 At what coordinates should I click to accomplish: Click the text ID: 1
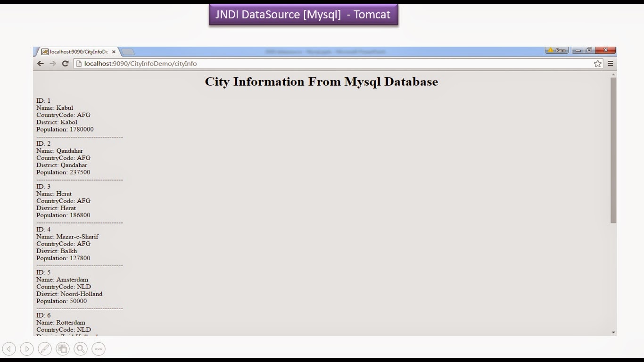(x=43, y=100)
